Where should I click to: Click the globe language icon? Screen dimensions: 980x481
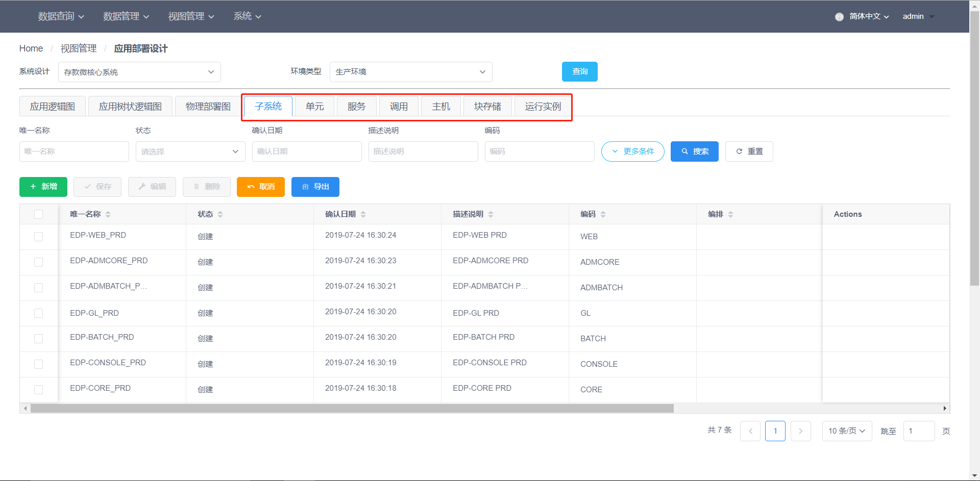(839, 17)
